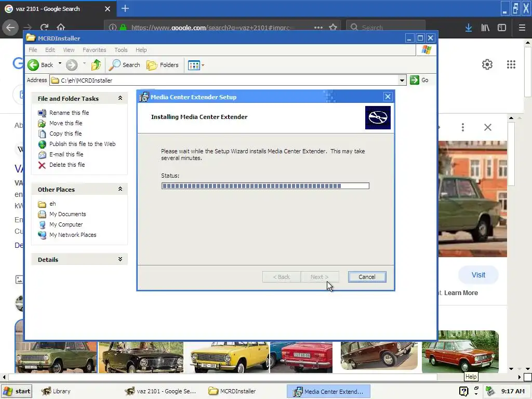
Task: Open a new Firefox tab
Action: click(x=125, y=8)
